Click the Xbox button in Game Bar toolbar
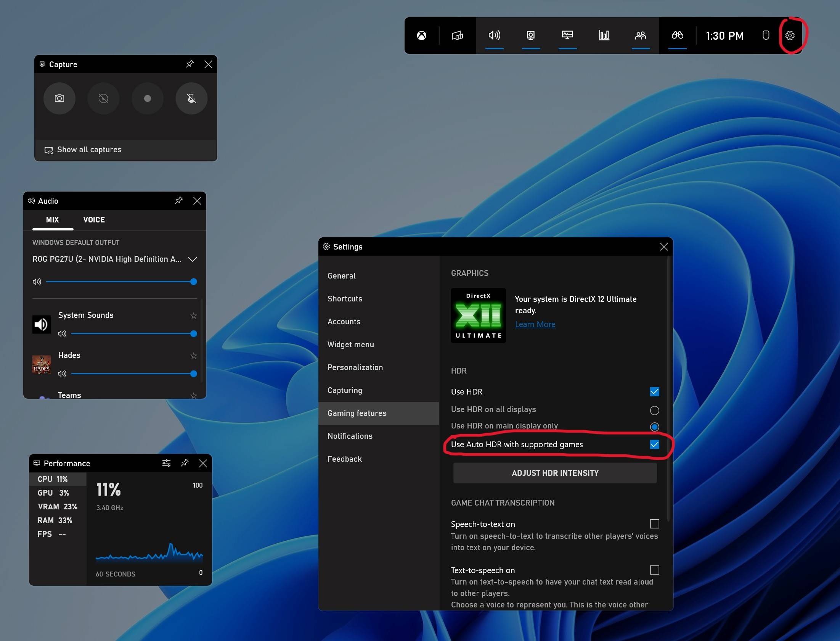This screenshot has width=840, height=641. [422, 35]
